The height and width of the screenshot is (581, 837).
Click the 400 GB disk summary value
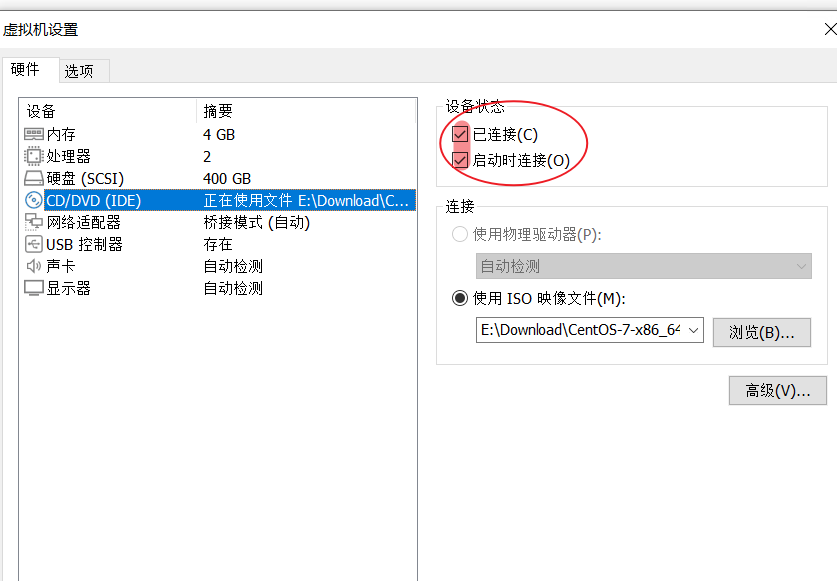coord(227,178)
